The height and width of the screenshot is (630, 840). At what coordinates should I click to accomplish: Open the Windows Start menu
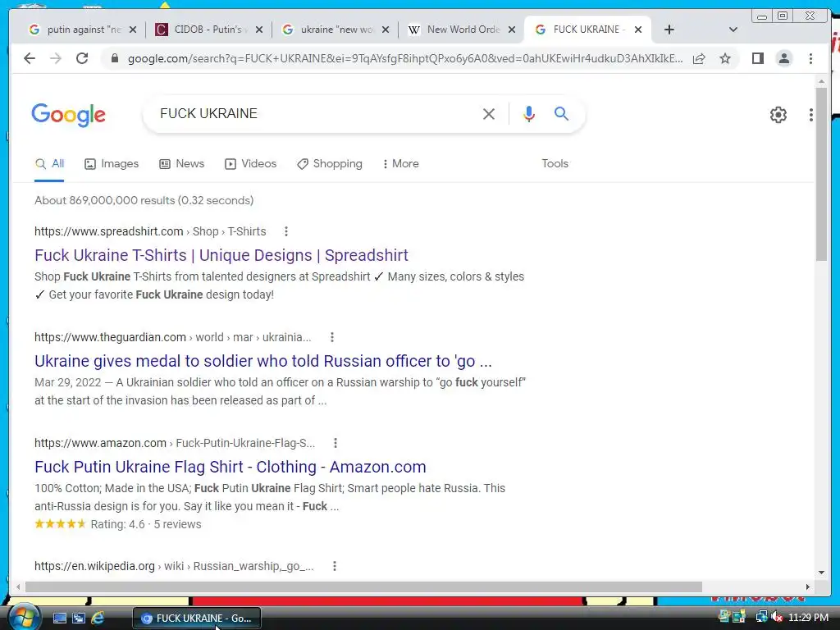tap(24, 618)
